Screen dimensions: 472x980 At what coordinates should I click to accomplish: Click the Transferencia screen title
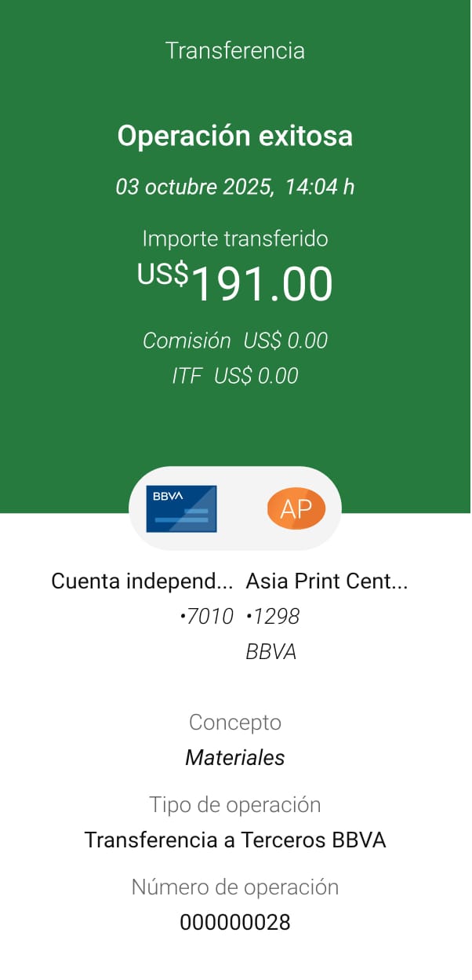pos(235,51)
